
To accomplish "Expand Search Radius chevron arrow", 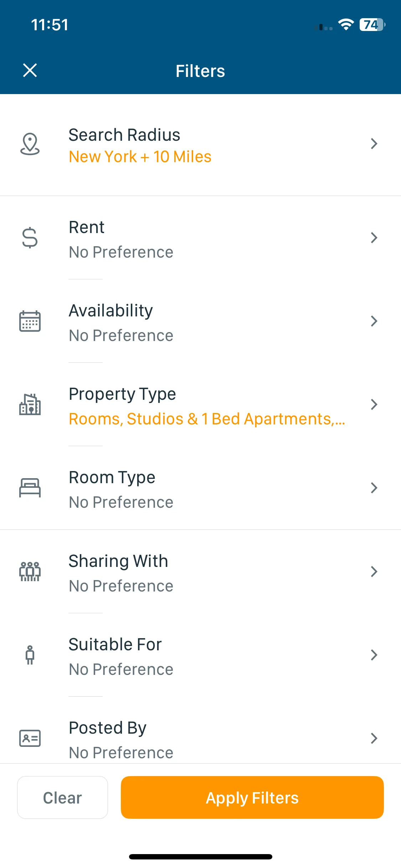I will coord(374,144).
